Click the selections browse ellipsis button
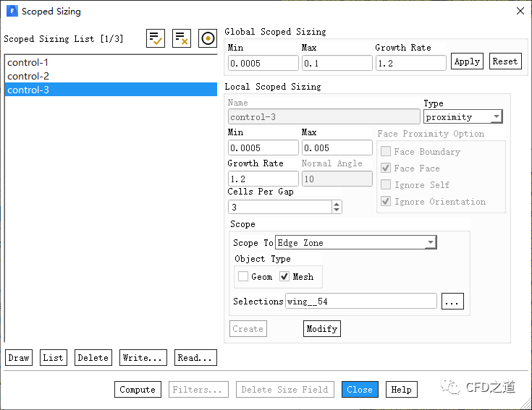The image size is (532, 410). [x=452, y=302]
